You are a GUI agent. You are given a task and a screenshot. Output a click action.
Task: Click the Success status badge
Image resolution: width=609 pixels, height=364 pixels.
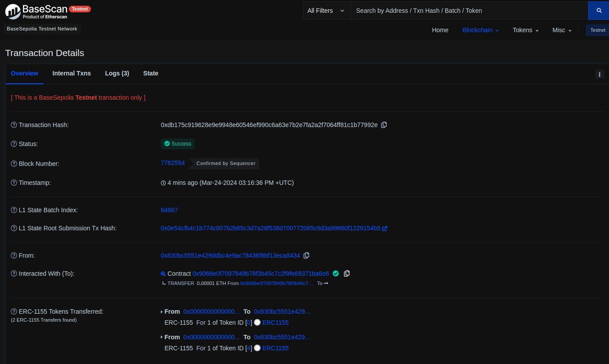point(178,144)
